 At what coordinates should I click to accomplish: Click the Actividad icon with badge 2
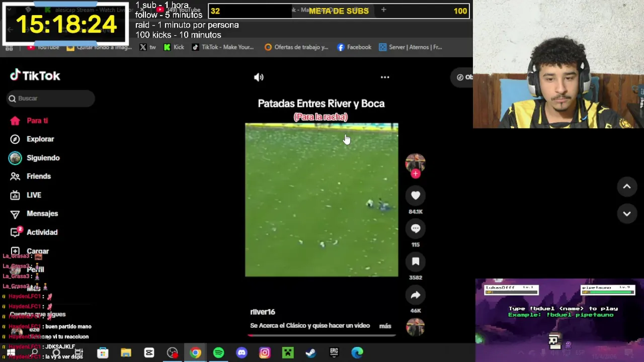[x=16, y=232]
